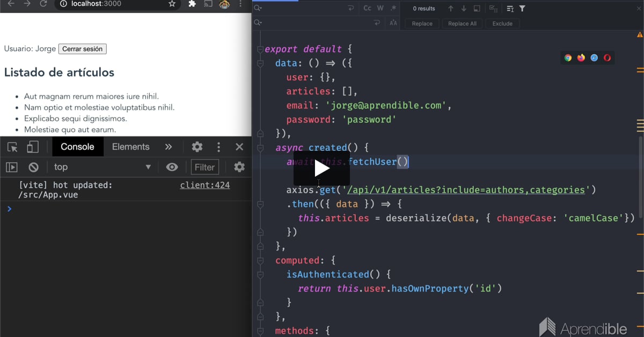This screenshot has height=337, width=644.
Task: Click the site info icon before localhost
Action: click(63, 4)
